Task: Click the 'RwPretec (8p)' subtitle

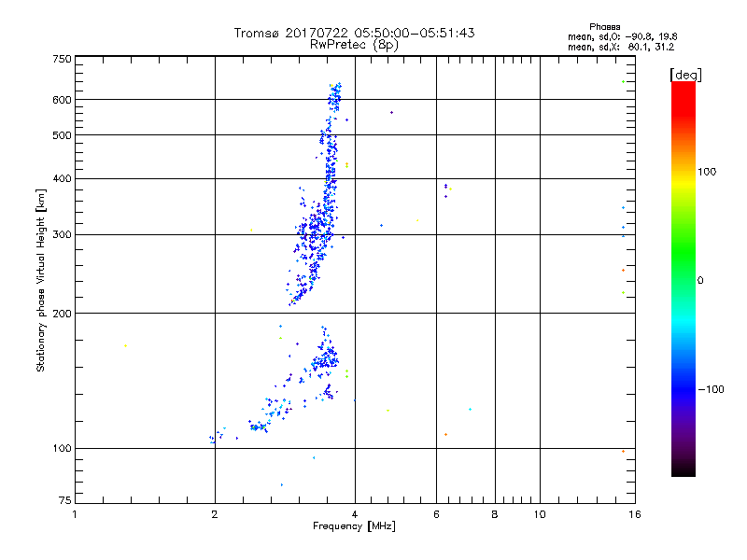Action: (354, 45)
